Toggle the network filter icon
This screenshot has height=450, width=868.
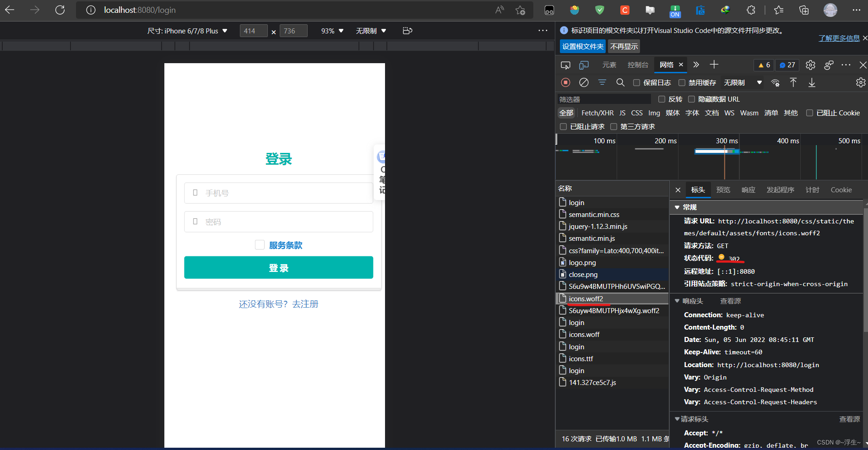[x=602, y=82]
